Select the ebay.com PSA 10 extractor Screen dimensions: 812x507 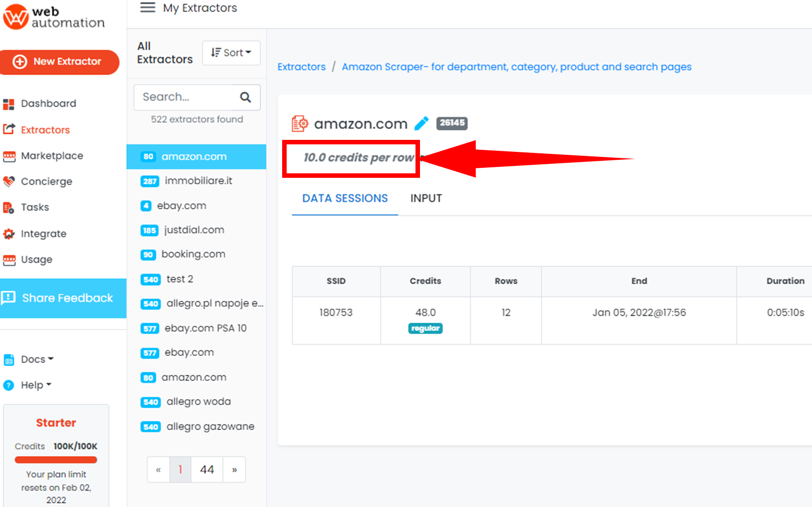click(x=205, y=328)
